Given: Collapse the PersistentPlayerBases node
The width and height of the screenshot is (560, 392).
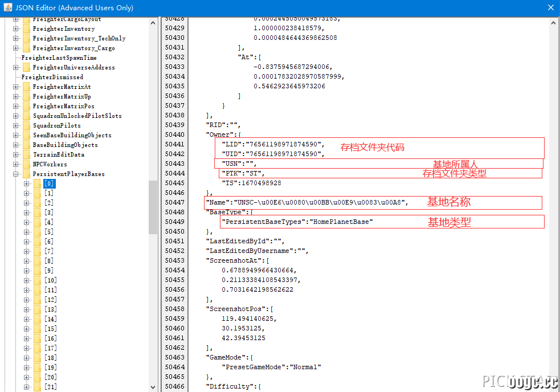Looking at the screenshot, I should [x=16, y=174].
